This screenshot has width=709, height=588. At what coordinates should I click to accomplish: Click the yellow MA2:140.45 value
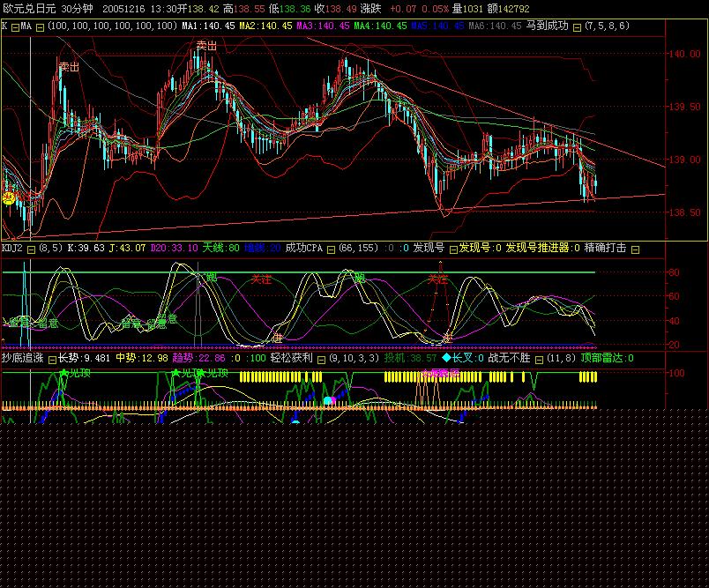click(266, 26)
